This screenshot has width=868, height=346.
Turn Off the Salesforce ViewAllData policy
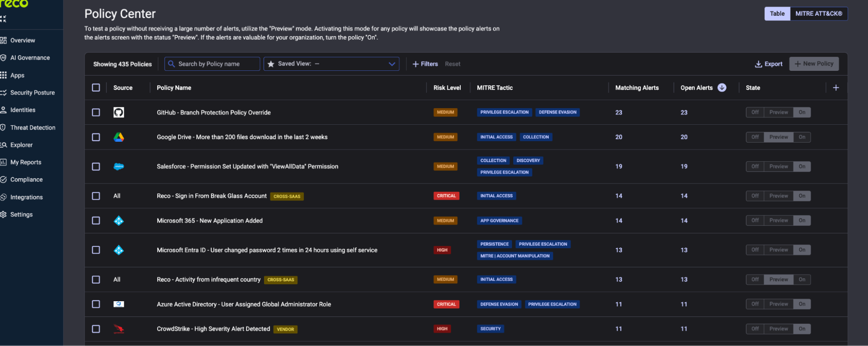coord(755,167)
